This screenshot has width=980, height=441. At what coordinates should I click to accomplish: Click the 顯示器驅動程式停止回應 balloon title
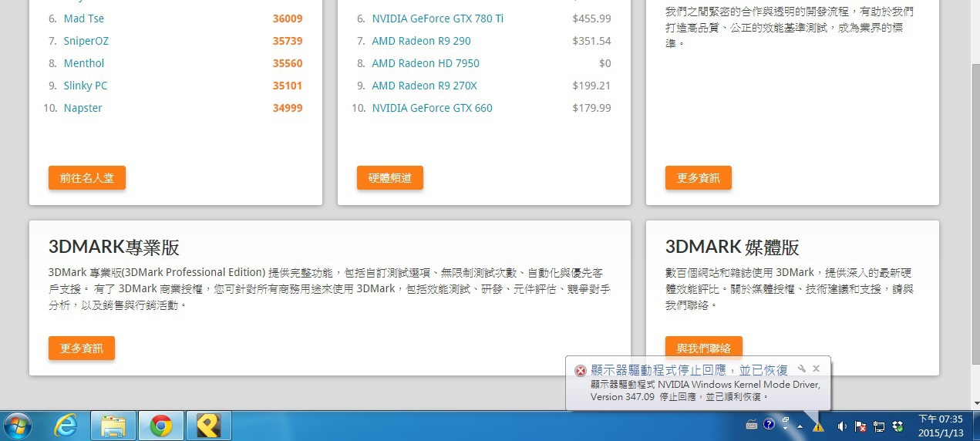tap(689, 370)
